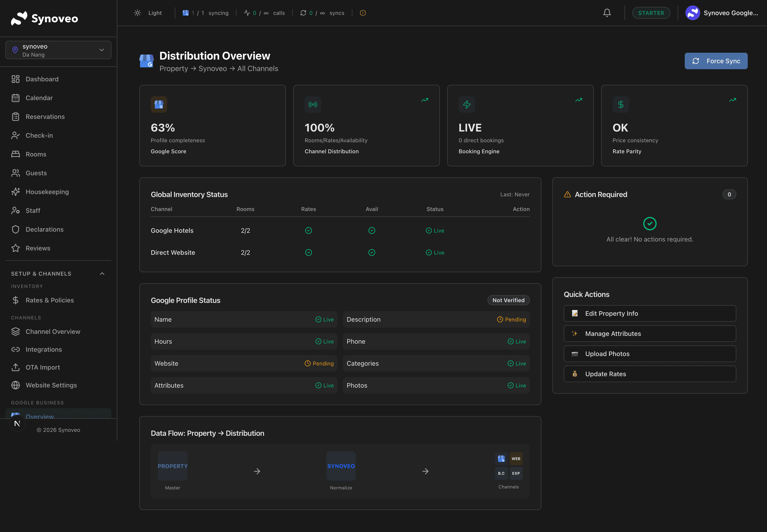767x532 pixels.
Task: Click the Synoveo Normalize data flow node
Action: (341, 466)
